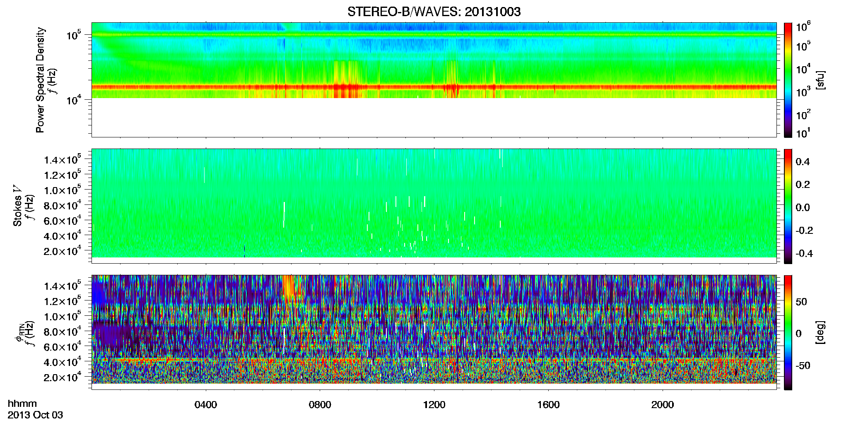Click the φ RTN direction spectrogram panel

(x=434, y=332)
